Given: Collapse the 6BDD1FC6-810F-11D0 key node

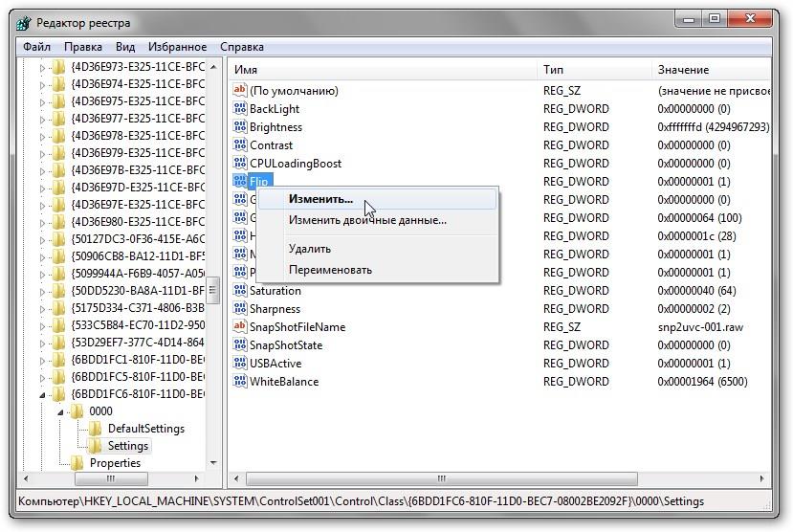Looking at the screenshot, I should coord(42,394).
